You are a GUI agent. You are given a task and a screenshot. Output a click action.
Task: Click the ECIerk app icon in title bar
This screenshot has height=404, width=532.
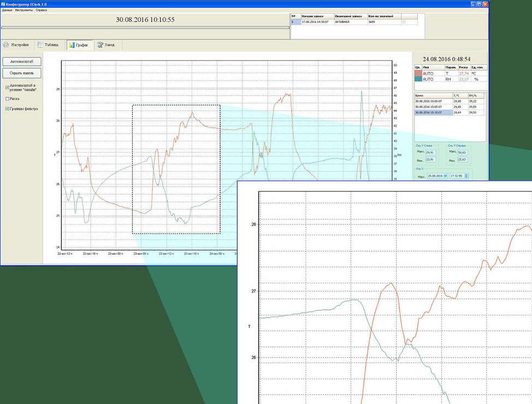click(3, 4)
